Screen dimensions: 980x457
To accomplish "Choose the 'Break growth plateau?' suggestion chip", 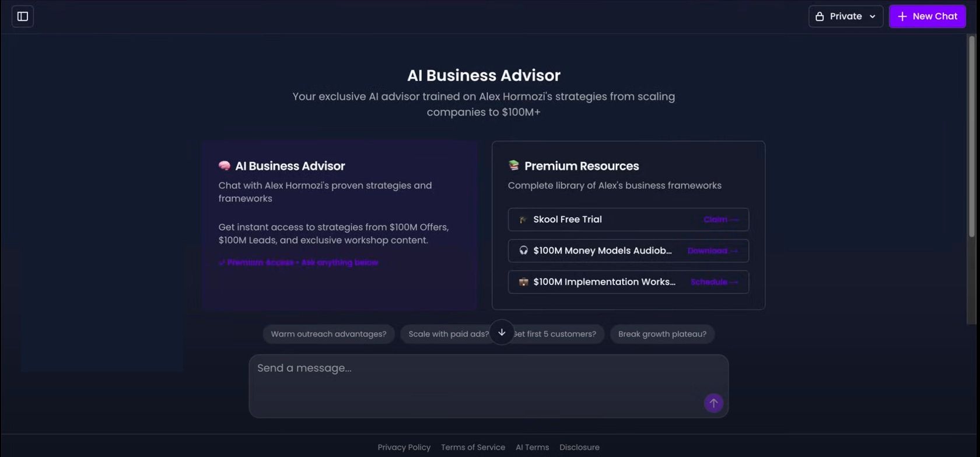I will coord(662,334).
